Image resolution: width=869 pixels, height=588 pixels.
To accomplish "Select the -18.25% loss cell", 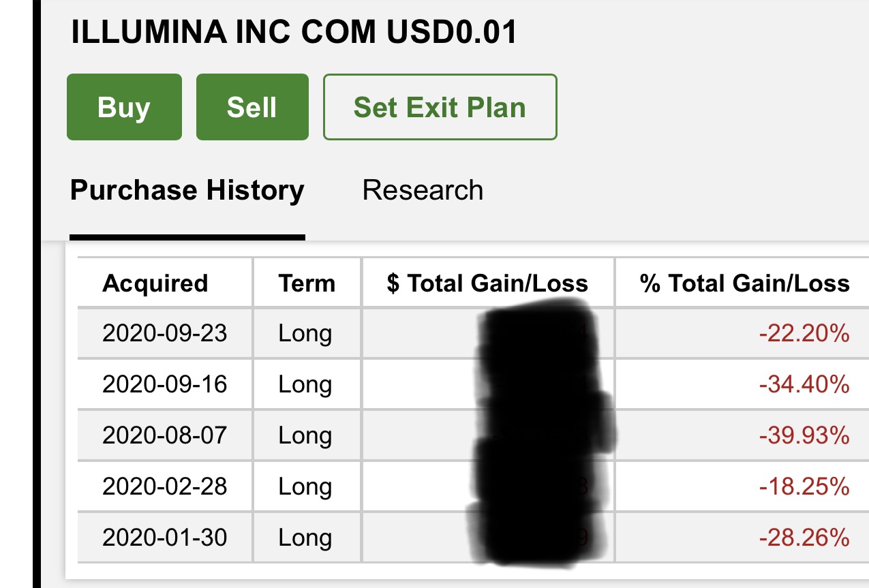I will pos(804,486).
